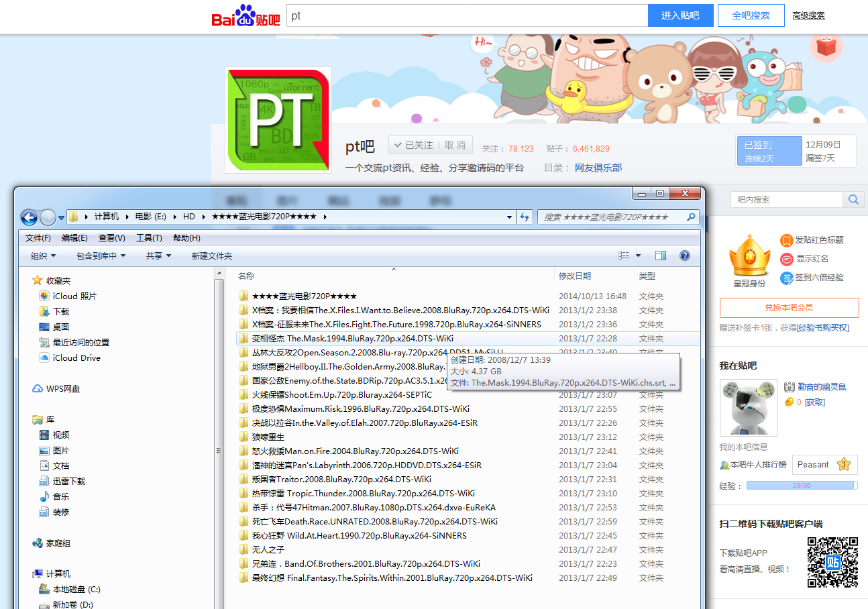Click the 进入贴吧 button
Viewport: 868px width, 609px height.
[x=680, y=15]
